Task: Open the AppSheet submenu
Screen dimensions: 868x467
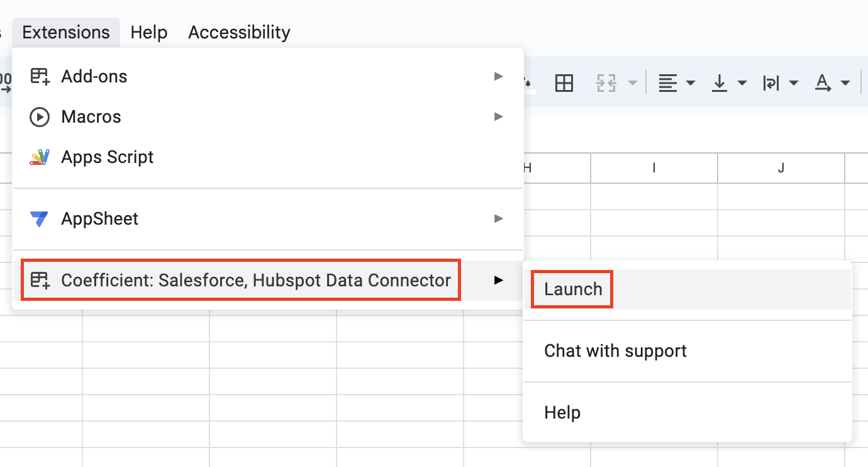Action: pyautogui.click(x=268, y=219)
